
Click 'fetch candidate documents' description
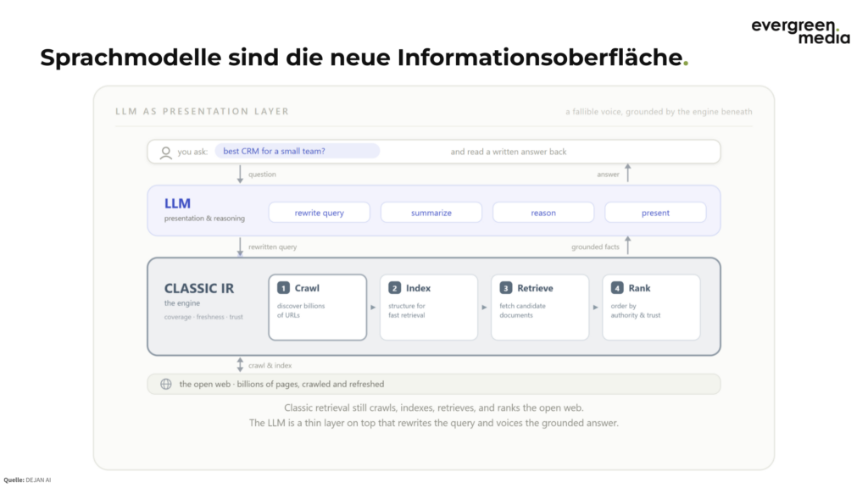522,310
